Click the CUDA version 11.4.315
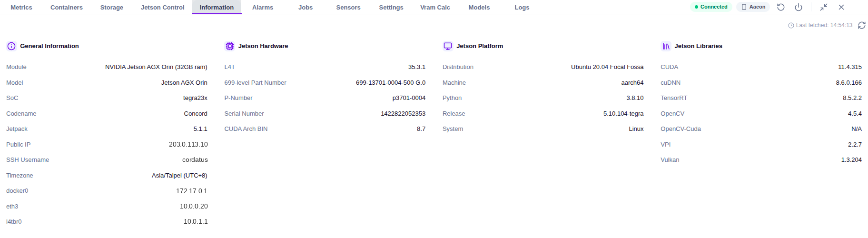Viewport: 868px width, 238px height. pos(850,67)
